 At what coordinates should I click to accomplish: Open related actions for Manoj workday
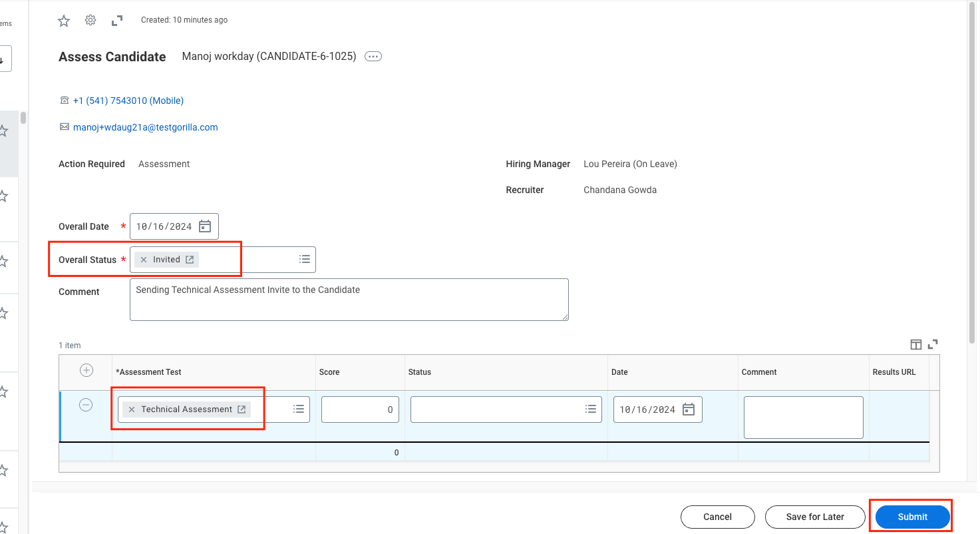point(373,56)
